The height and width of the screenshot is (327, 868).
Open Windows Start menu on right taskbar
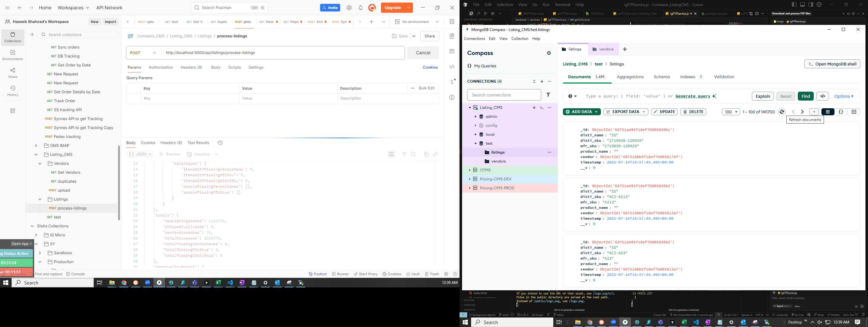pyautogui.click(x=465, y=322)
